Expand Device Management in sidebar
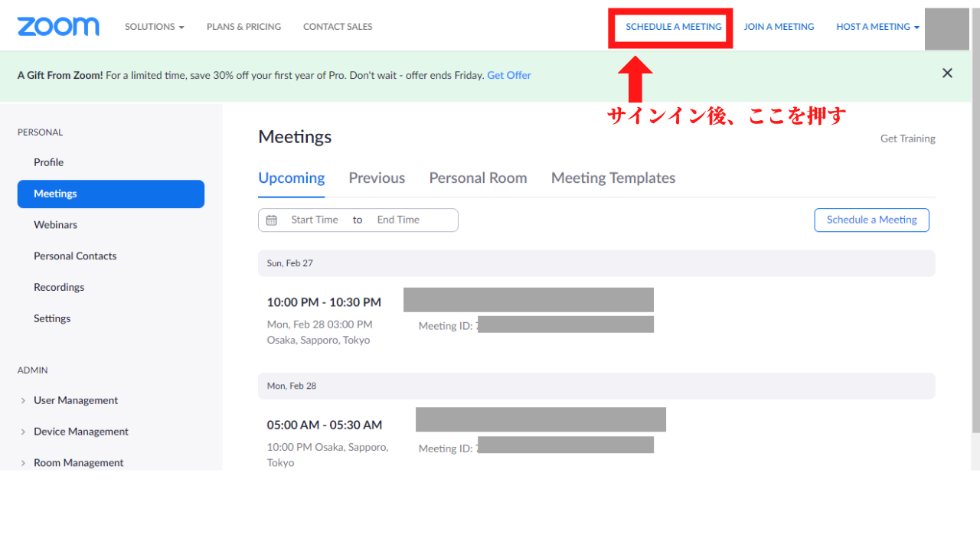 tap(80, 432)
